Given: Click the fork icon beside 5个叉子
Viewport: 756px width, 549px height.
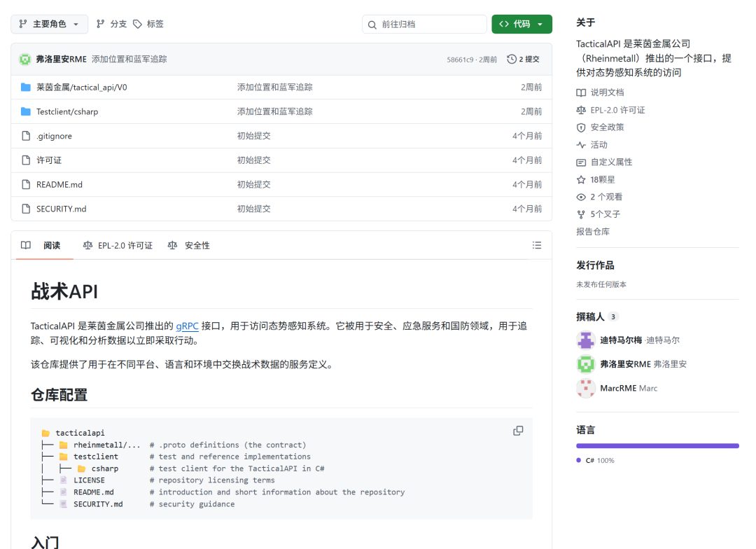Looking at the screenshot, I should tap(581, 214).
